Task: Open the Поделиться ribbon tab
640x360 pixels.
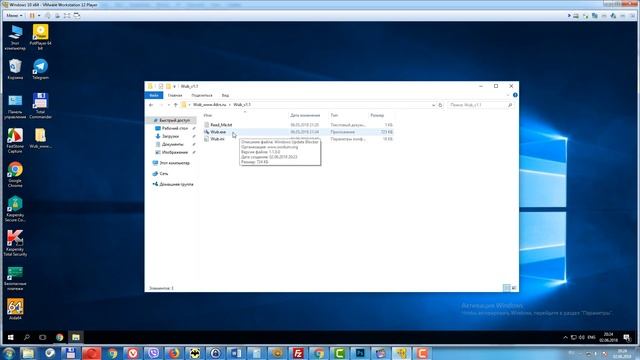Action: coord(202,95)
